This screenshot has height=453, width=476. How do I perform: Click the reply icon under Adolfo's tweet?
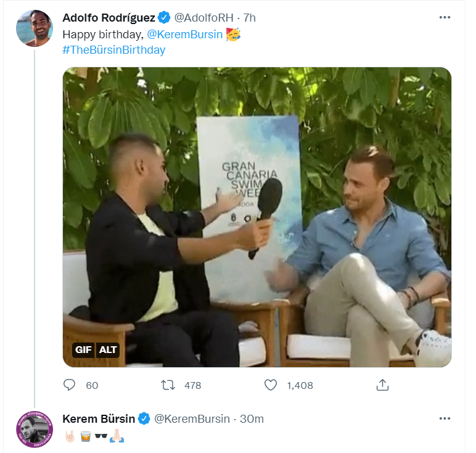coord(70,385)
